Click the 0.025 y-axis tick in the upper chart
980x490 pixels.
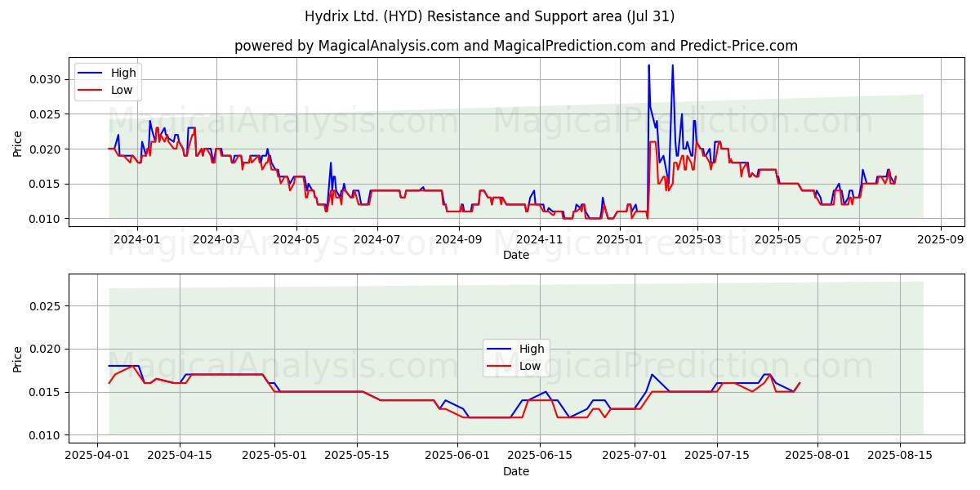[45, 114]
